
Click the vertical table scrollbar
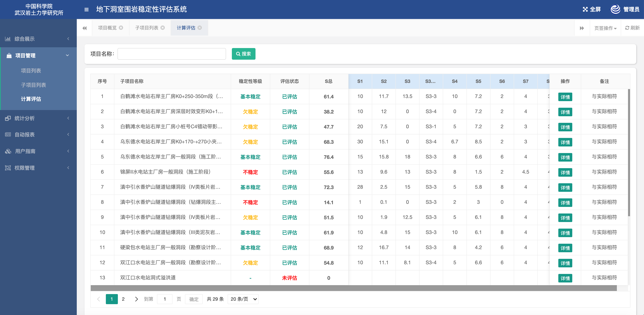pyautogui.click(x=629, y=152)
